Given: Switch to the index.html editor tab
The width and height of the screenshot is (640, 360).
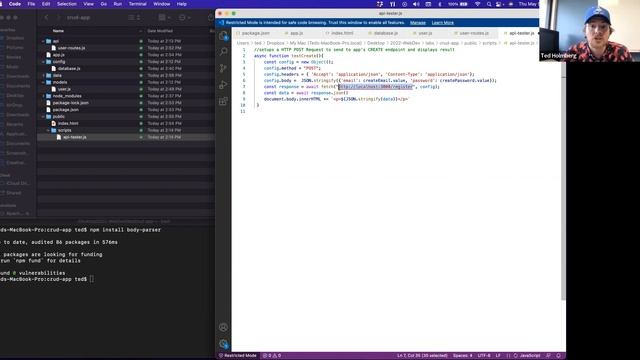Looking at the screenshot, I should (342, 33).
